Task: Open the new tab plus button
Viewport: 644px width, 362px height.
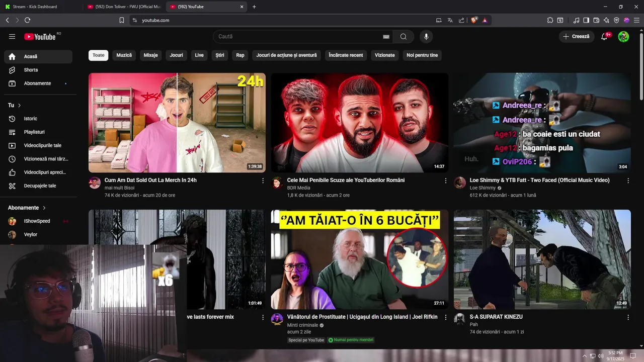Action: 254,7
